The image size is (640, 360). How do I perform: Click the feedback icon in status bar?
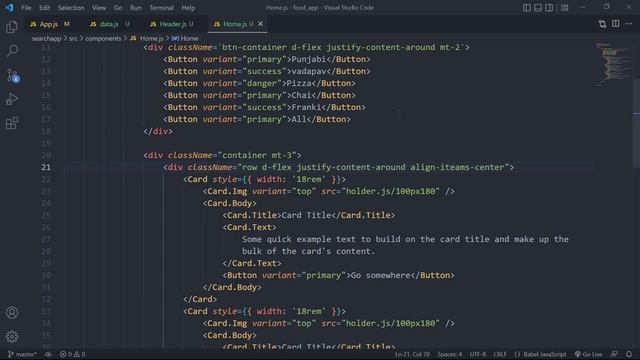coord(614,354)
